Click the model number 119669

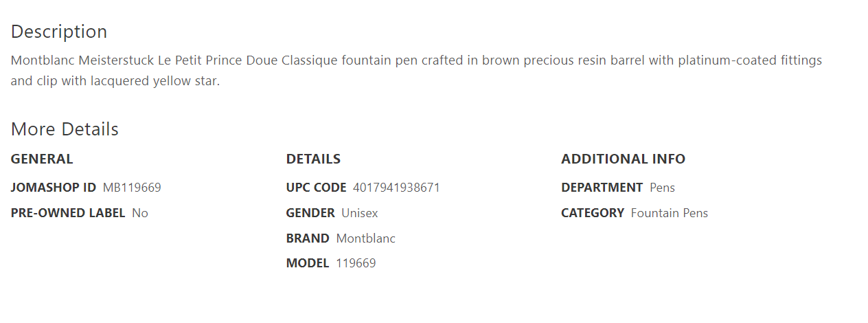pos(356,263)
